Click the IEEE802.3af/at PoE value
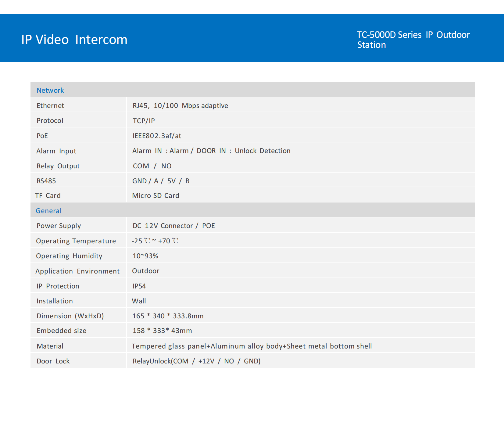This screenshot has width=504, height=429. (x=157, y=136)
